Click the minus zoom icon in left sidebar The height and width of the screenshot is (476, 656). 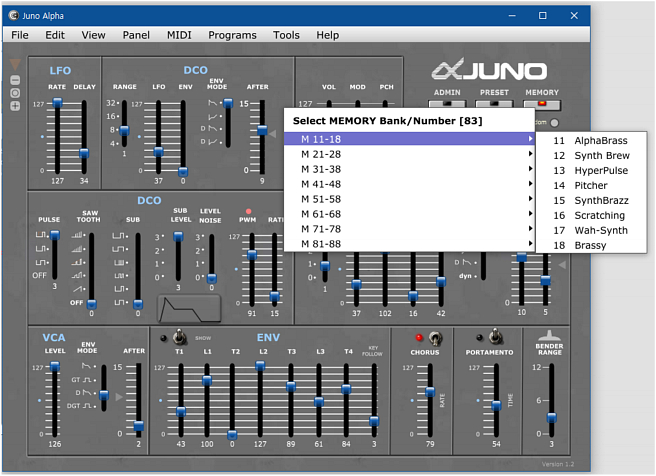[15, 80]
